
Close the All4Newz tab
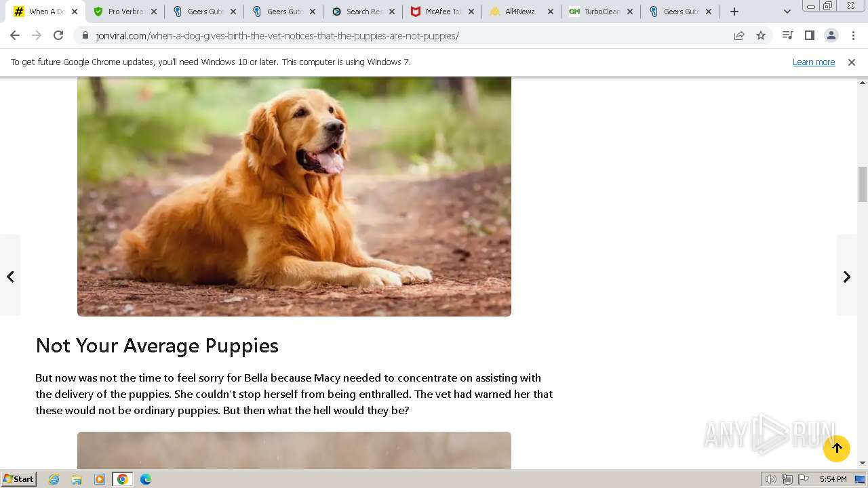pos(551,12)
